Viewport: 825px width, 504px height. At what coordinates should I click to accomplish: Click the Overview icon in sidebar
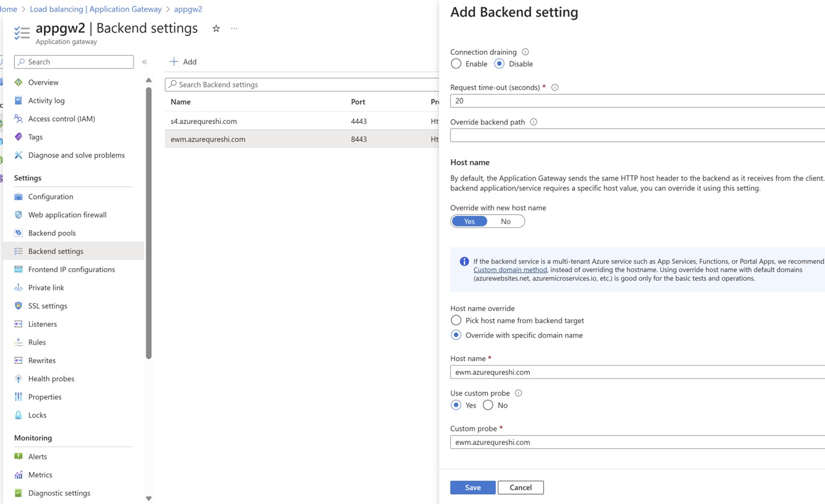tap(19, 82)
